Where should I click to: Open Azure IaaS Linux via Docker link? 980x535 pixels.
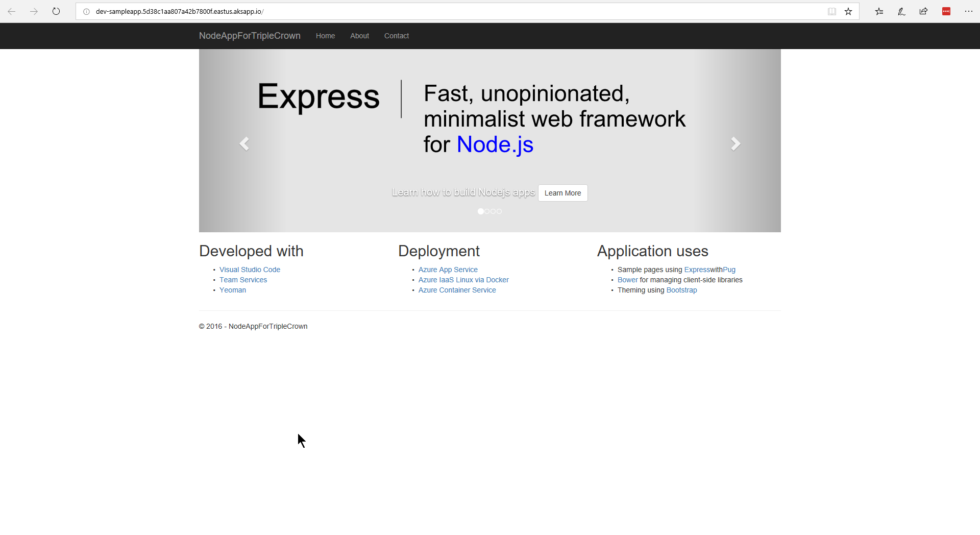click(x=463, y=280)
